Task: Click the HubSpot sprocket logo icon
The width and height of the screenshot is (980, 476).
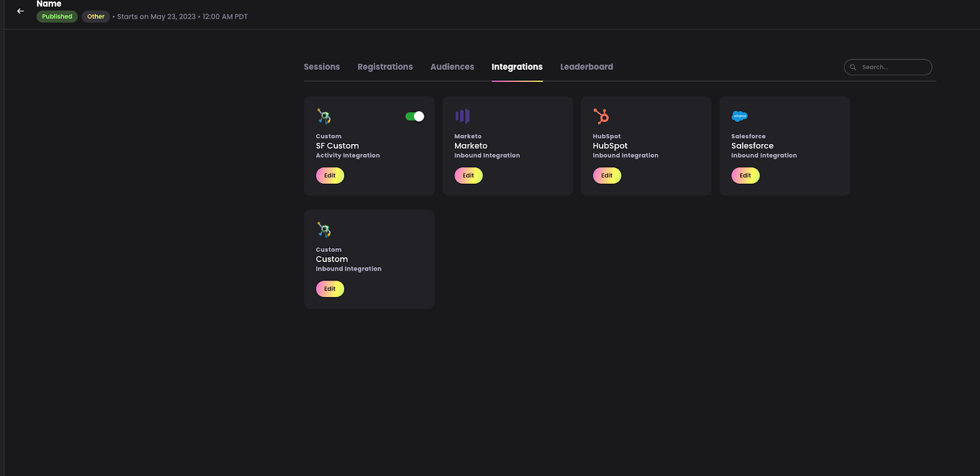Action: pos(601,116)
